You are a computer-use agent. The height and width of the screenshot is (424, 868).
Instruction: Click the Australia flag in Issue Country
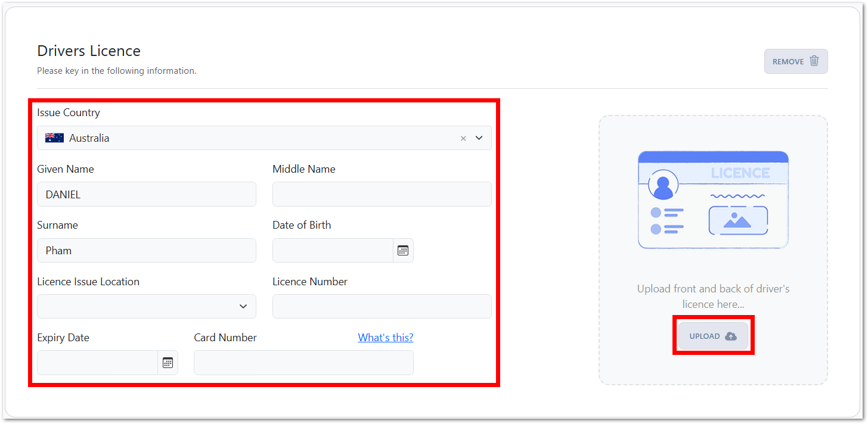coord(54,138)
